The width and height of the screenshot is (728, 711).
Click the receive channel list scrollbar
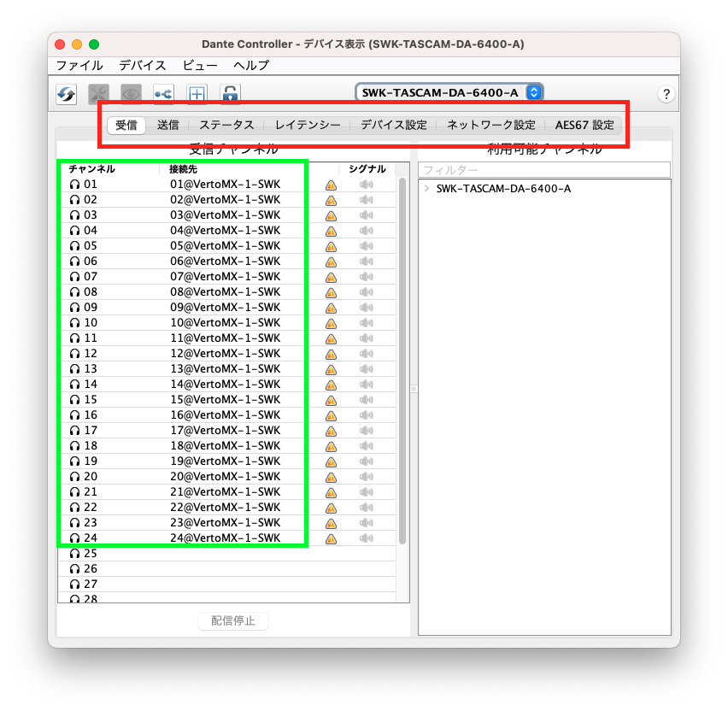402,359
